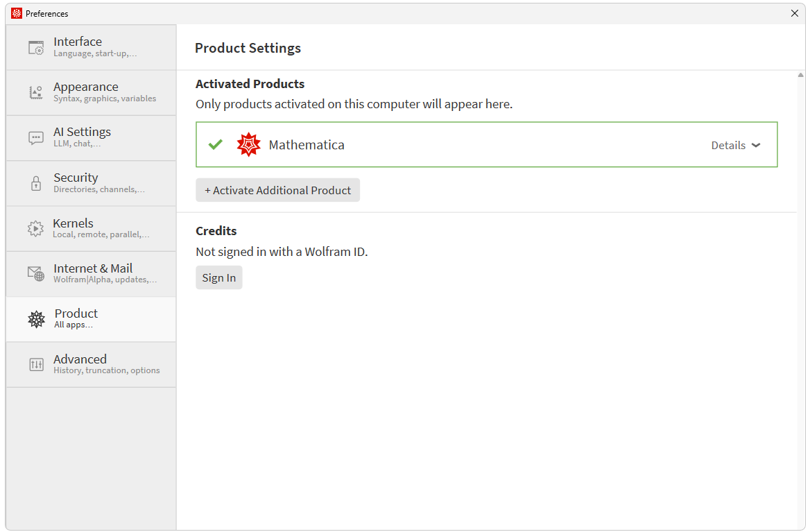Click the Activated Products heading
This screenshot has width=810, height=532.
point(250,84)
